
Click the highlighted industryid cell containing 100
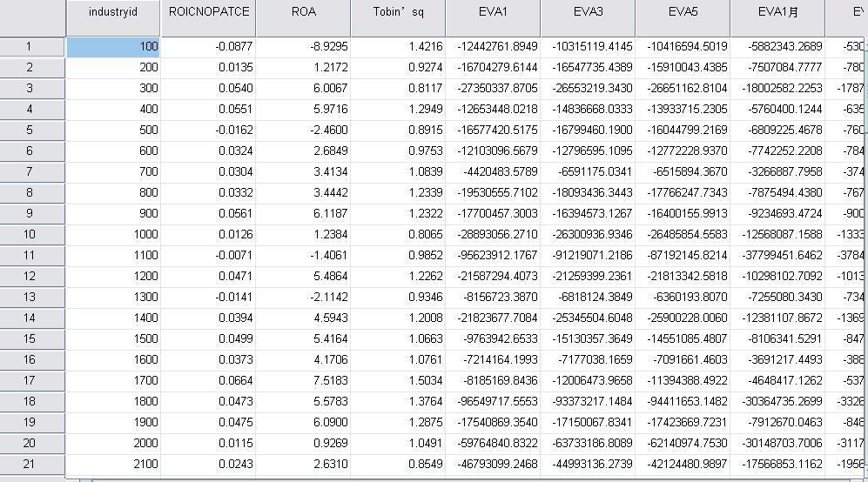pos(113,46)
